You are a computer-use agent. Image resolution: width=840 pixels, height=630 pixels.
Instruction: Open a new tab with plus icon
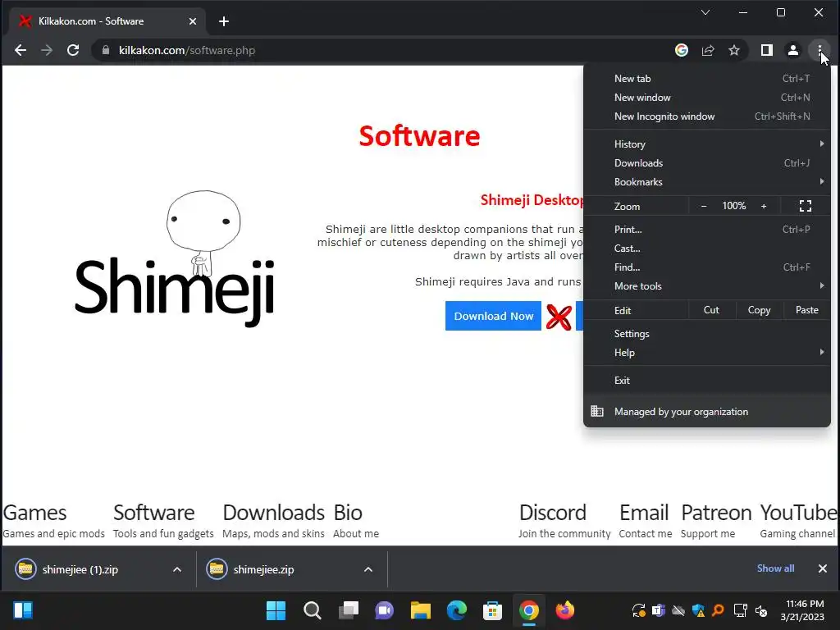[224, 21]
